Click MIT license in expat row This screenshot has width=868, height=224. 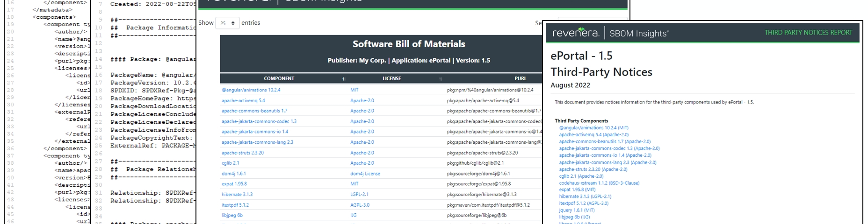(354, 184)
